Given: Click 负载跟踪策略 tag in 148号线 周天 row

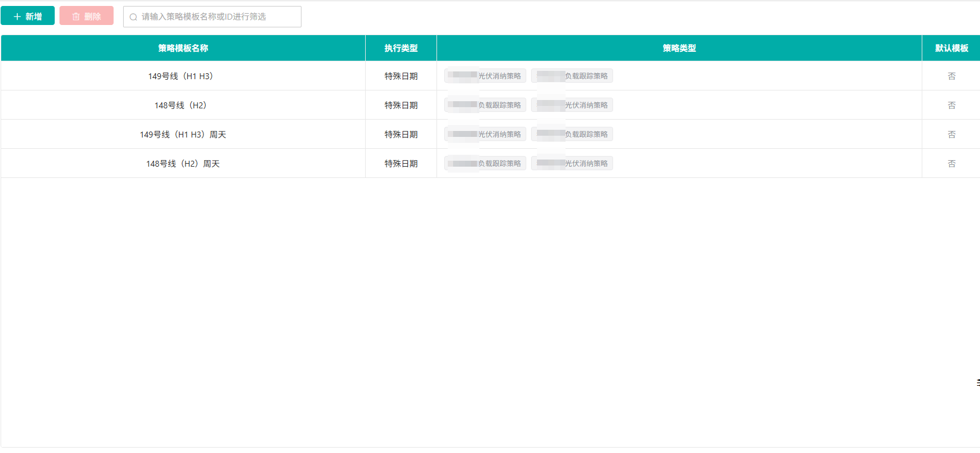Looking at the screenshot, I should (x=485, y=164).
